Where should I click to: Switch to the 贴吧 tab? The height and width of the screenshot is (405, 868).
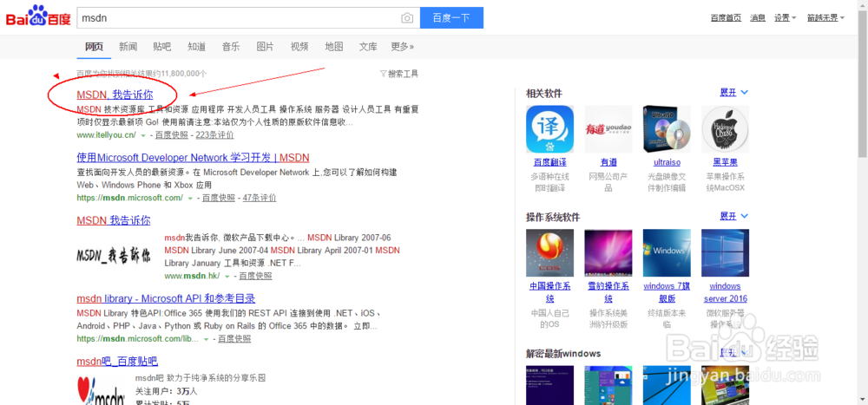[x=162, y=47]
